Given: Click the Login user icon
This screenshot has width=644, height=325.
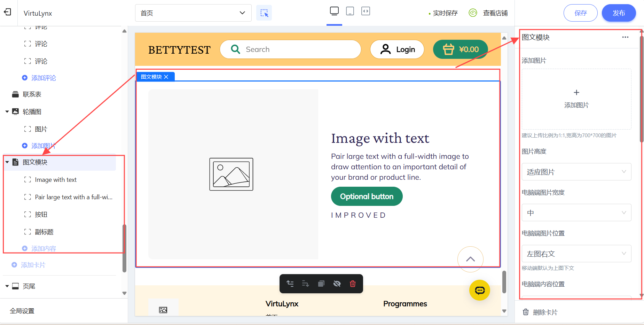Looking at the screenshot, I should (x=385, y=49).
